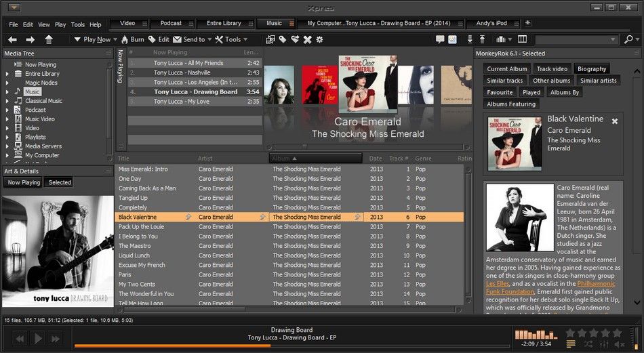Expand the My Computer tree node
This screenshot has height=353, width=644.
pos(7,155)
